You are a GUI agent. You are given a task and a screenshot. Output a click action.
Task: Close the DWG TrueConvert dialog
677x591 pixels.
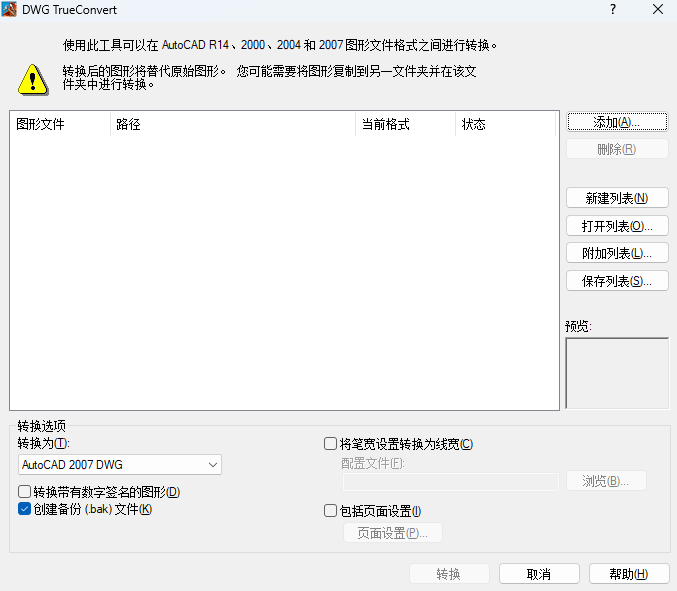pos(656,10)
